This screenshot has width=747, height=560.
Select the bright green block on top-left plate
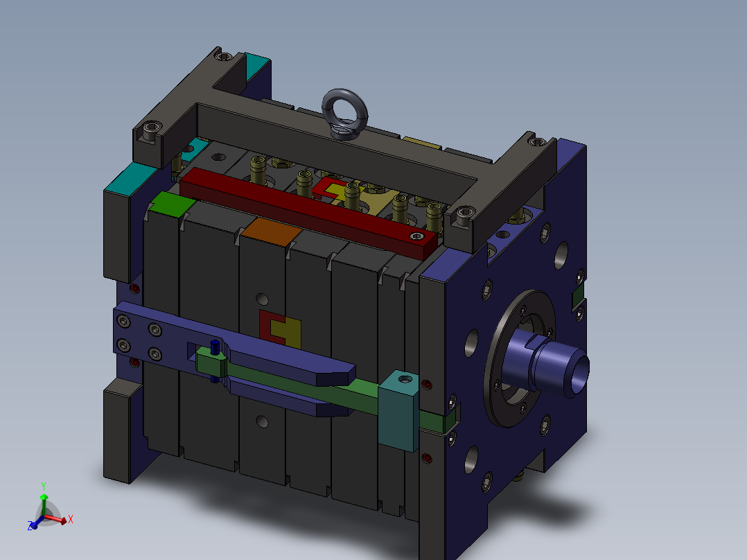coord(170,204)
